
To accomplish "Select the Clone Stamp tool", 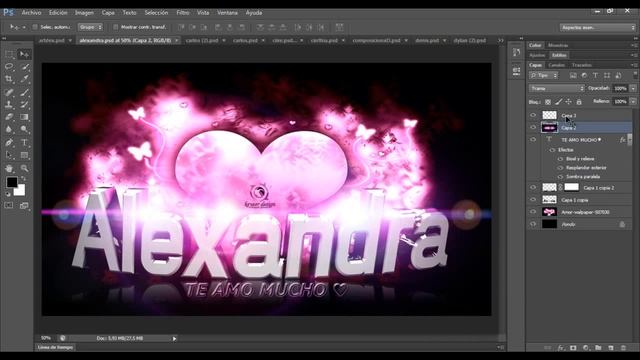I will tap(9, 104).
